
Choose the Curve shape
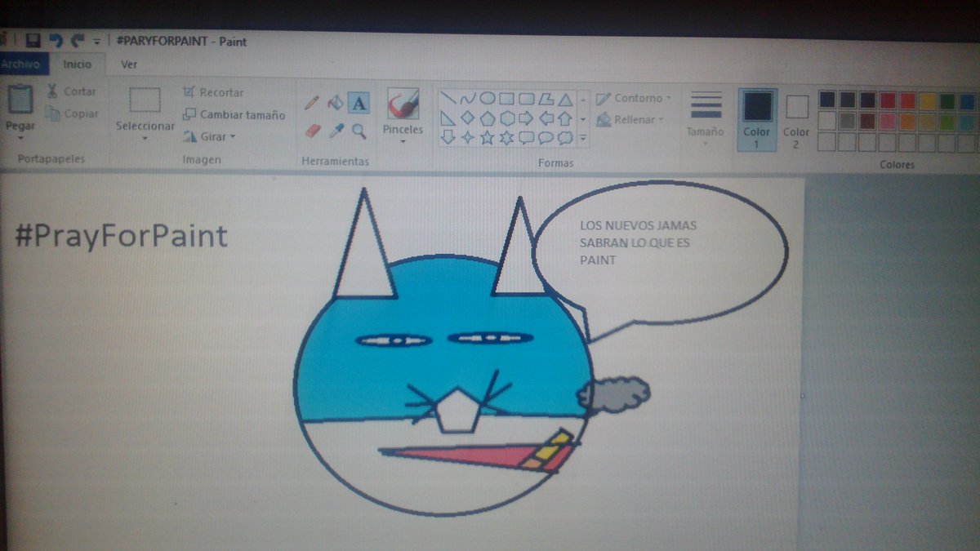coord(468,100)
